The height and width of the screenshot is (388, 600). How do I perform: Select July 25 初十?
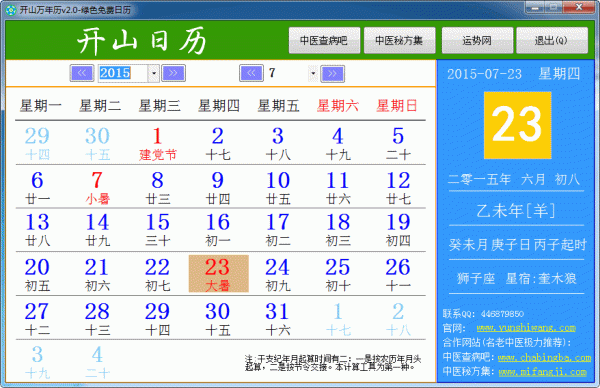coord(338,274)
